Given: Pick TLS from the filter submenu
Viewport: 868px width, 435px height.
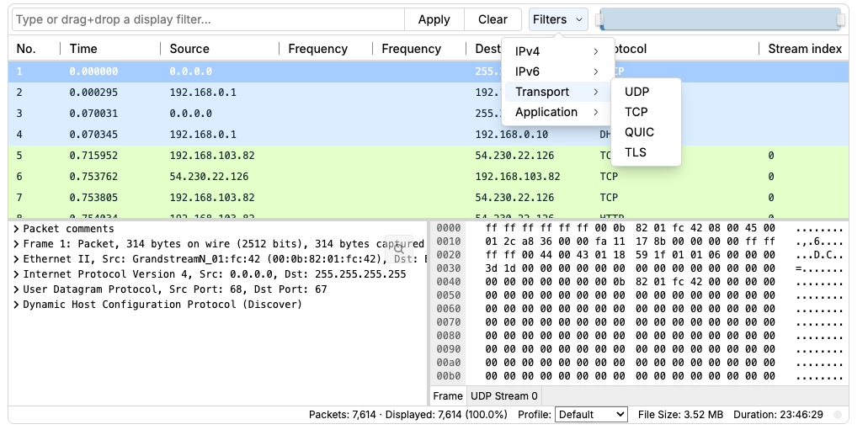Looking at the screenshot, I should tap(636, 152).
